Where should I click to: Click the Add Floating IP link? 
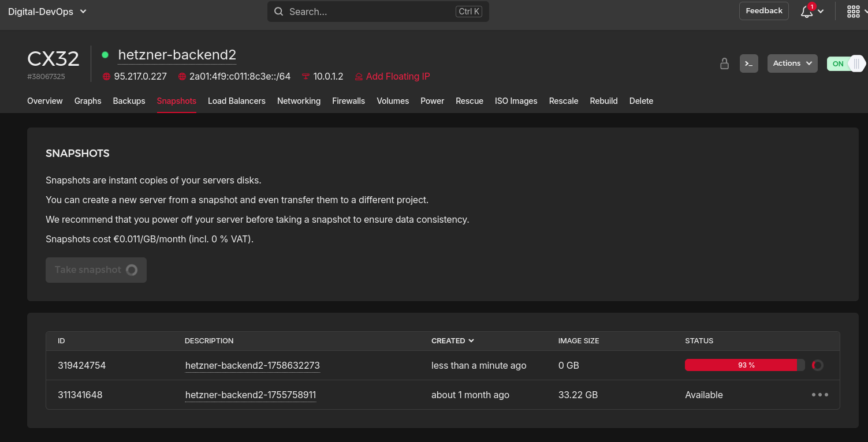tap(398, 77)
